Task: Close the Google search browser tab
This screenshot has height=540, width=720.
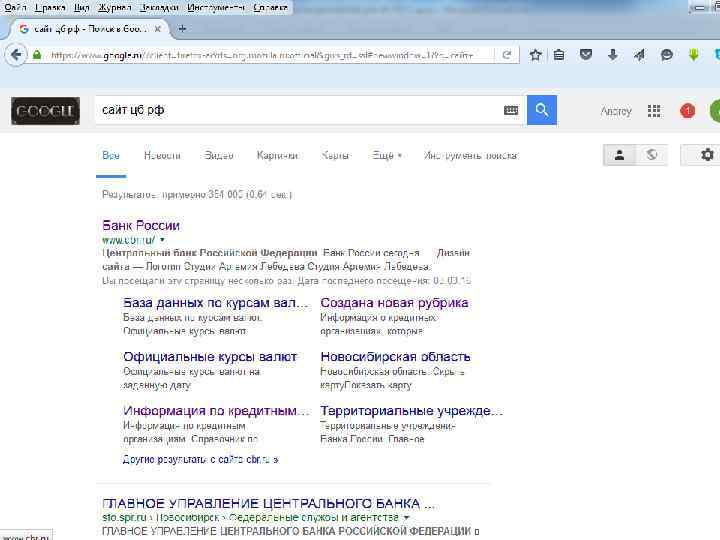Action: point(158,29)
